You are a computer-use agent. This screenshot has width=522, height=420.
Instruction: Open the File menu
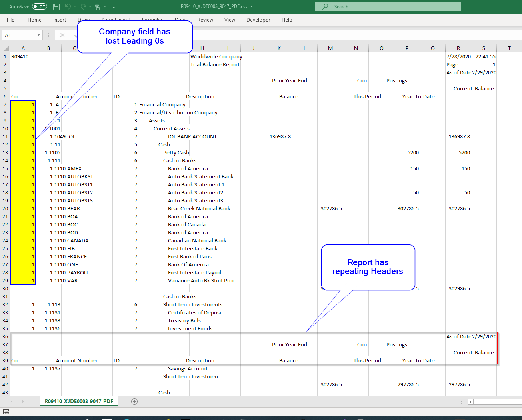10,20
